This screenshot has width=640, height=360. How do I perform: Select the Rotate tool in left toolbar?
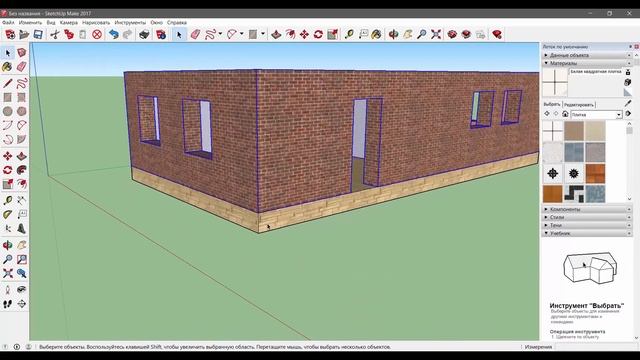[7, 170]
